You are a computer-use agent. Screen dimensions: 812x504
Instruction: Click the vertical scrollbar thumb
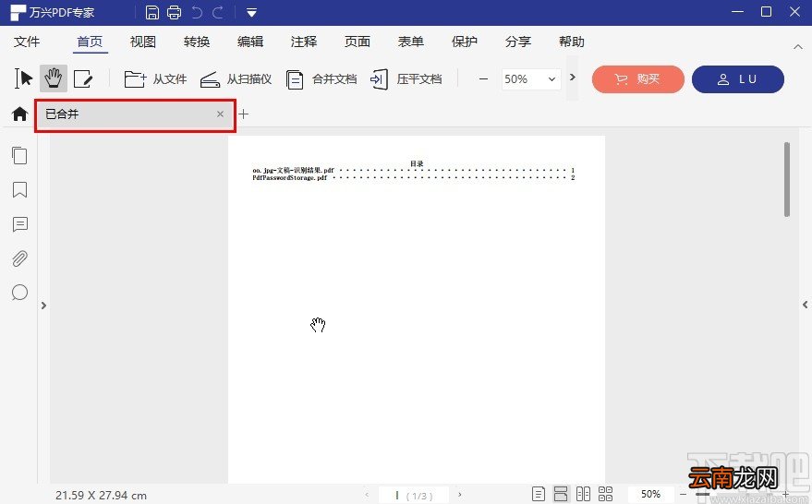[787, 179]
